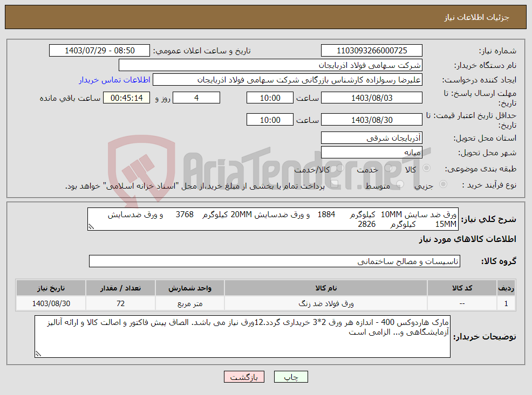Click the unit cell متر مربع
Image resolution: width=532 pixels, height=395 pixels.
(x=190, y=303)
